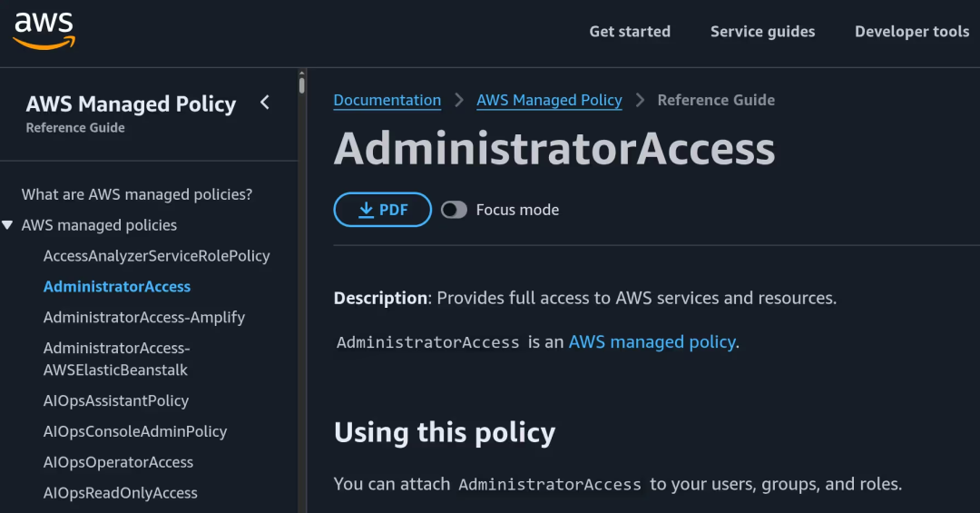This screenshot has width=980, height=513.
Task: Click the sidebar scrollbar thumb
Action: click(x=302, y=84)
